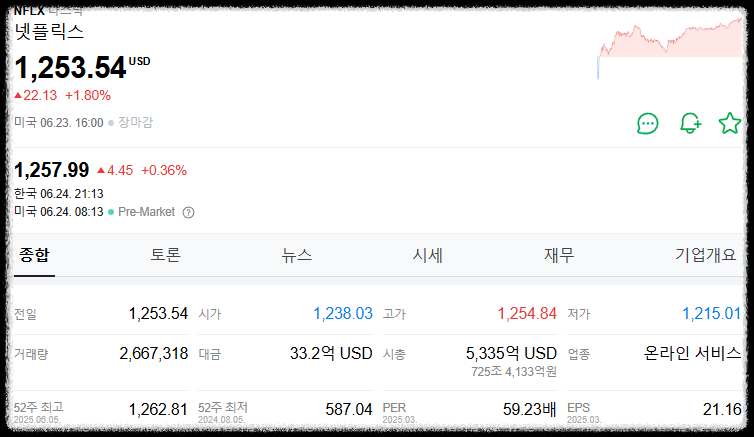Click the 725조 4,133억원 market cap text
Viewport: 754px width, 437px height.
point(514,372)
